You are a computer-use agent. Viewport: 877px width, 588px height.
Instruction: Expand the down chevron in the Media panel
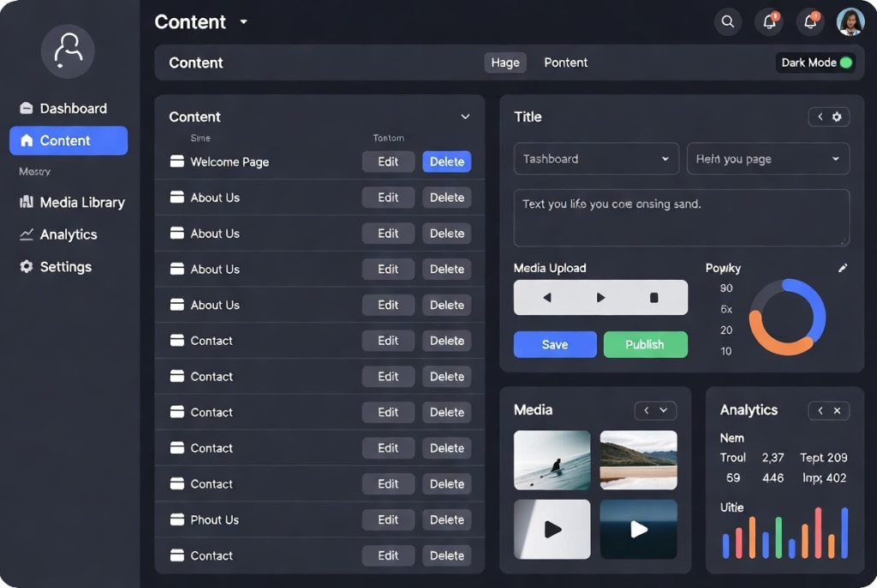664,410
